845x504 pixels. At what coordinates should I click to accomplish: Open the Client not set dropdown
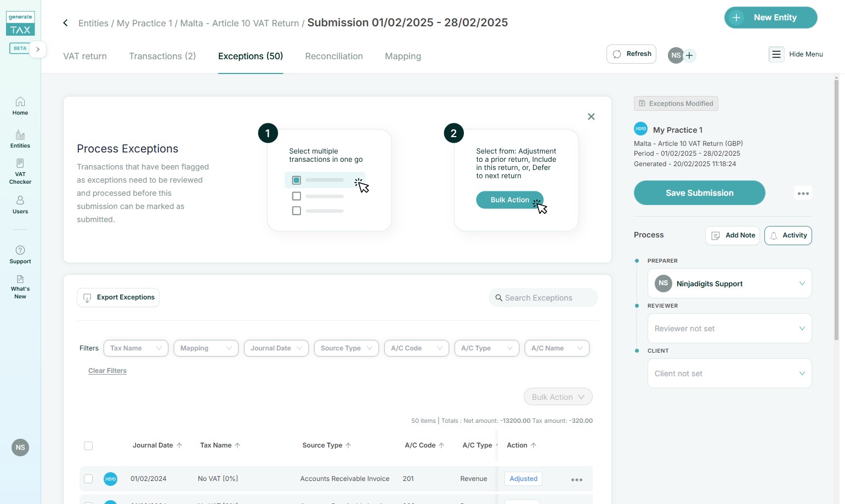tap(729, 373)
